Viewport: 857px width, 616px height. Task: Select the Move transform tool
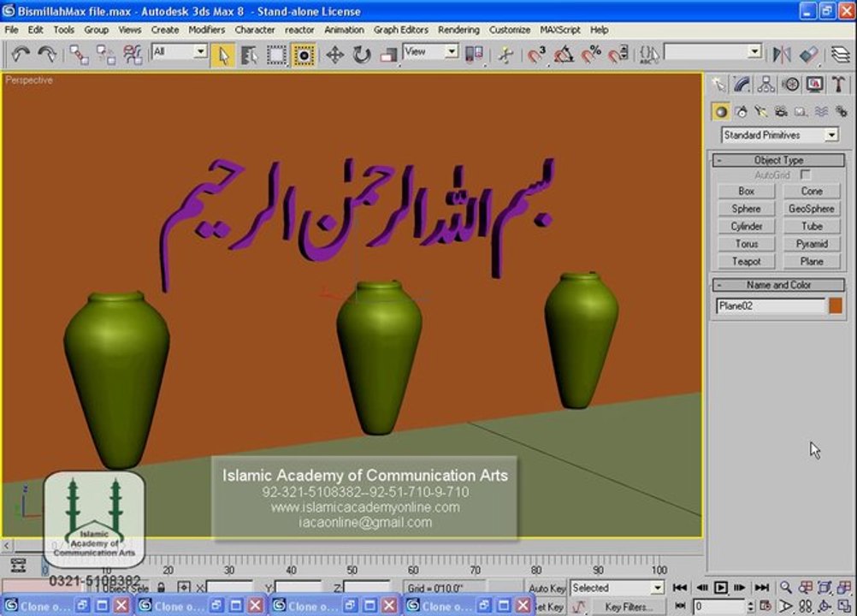click(x=334, y=55)
